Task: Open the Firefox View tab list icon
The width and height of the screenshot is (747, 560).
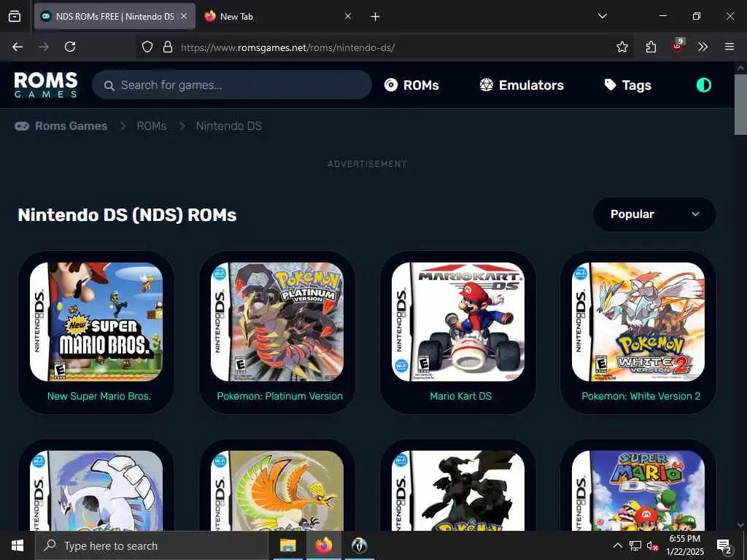Action: (x=15, y=16)
